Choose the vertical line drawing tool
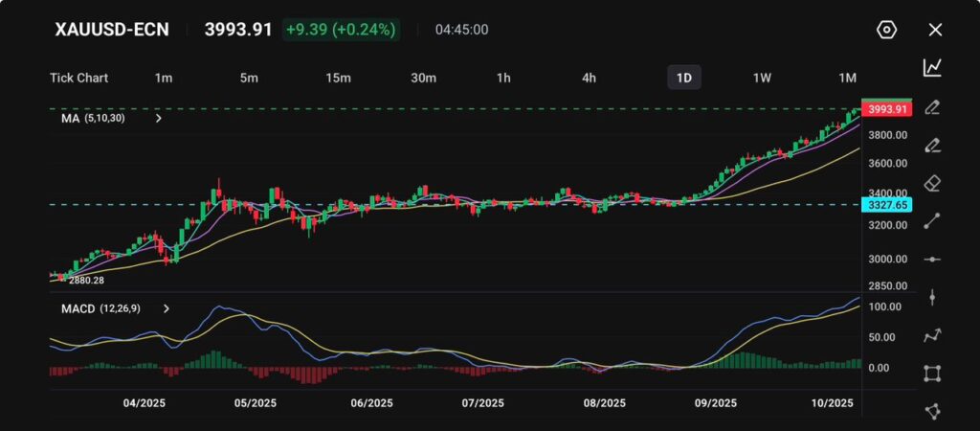Viewport: 980px width, 431px height. (x=932, y=298)
